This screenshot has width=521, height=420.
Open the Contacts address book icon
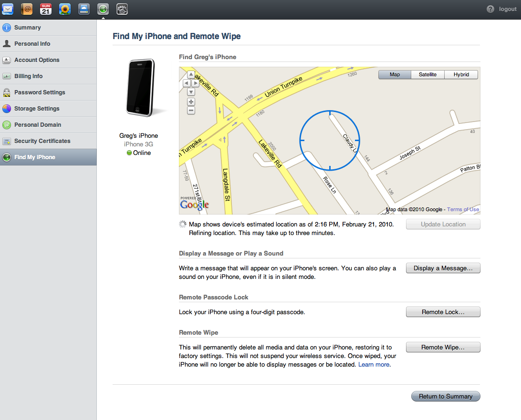pyautogui.click(x=27, y=9)
